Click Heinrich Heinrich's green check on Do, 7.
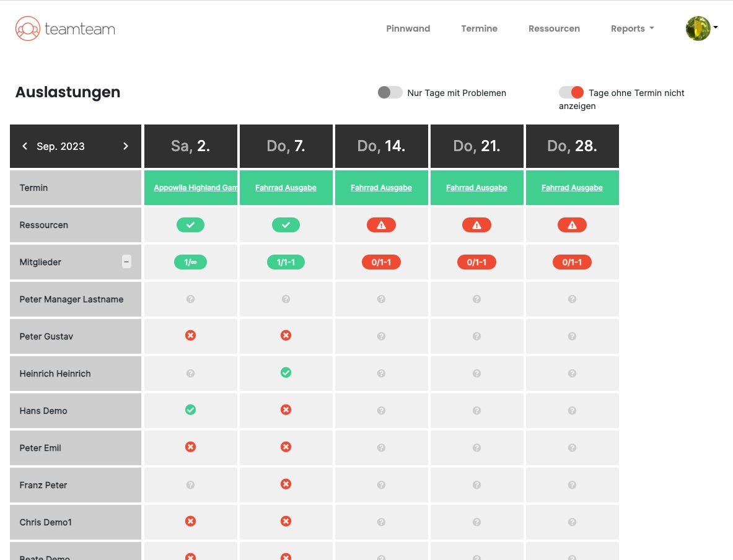Screen dimensions: 733x560 click(286, 372)
